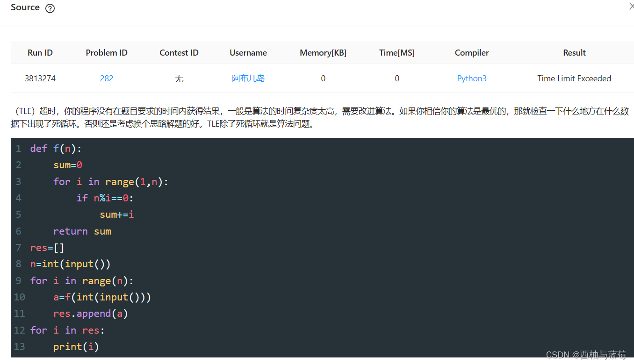The width and height of the screenshot is (634, 364).
Task: Click the Result column header
Action: (574, 53)
